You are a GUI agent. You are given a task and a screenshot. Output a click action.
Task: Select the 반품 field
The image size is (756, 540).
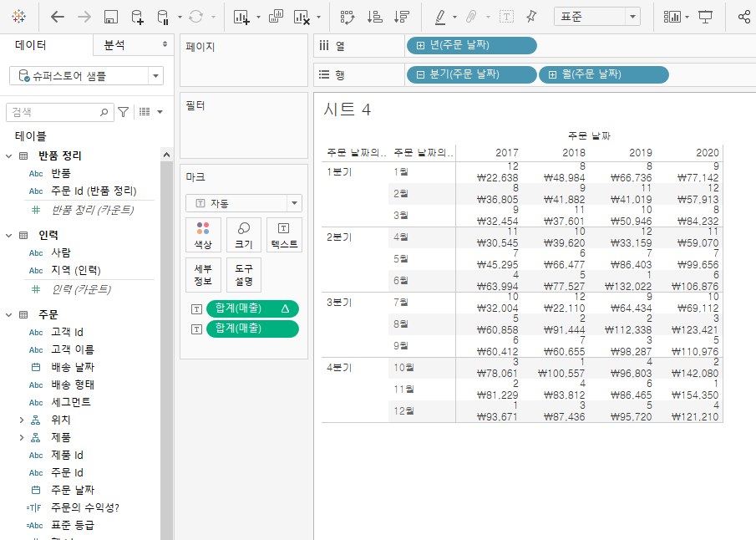(61, 173)
